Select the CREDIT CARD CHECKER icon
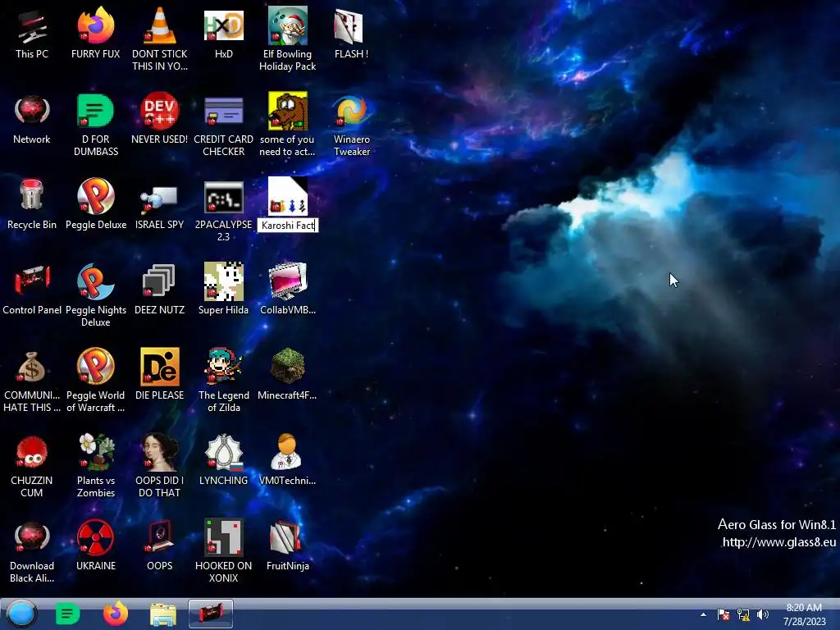 coord(223,125)
